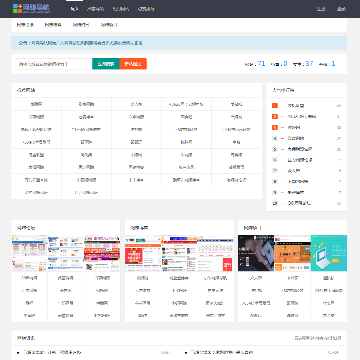Click the colorful site logo in header
The image size is (360, 360).
tap(31, 8)
